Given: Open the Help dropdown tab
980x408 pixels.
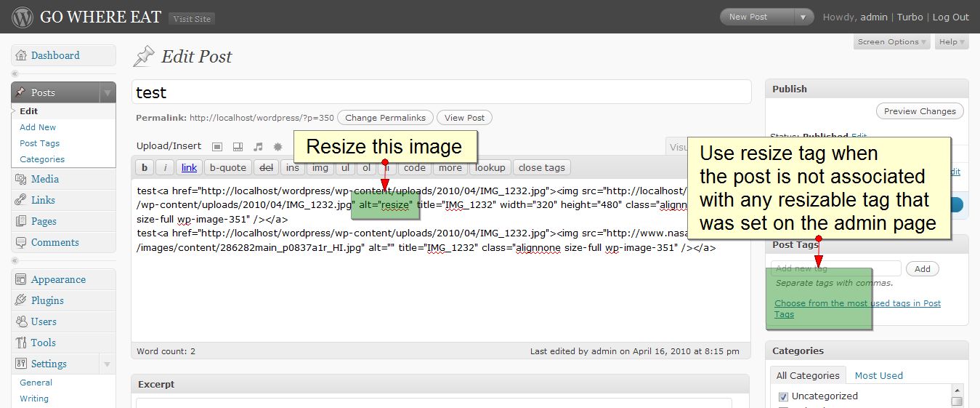Looking at the screenshot, I should point(952,42).
